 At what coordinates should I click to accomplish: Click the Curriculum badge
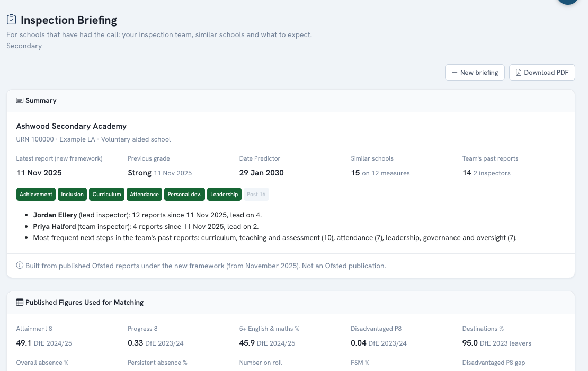tap(106, 195)
